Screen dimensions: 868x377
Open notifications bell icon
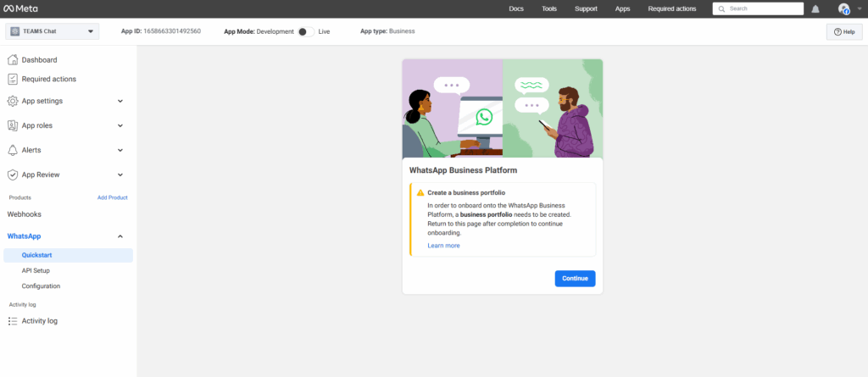pos(815,8)
